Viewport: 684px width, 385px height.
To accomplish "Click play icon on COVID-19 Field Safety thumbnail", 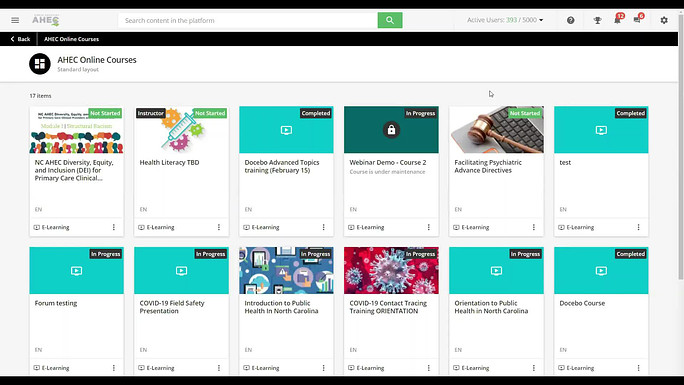I will point(181,271).
